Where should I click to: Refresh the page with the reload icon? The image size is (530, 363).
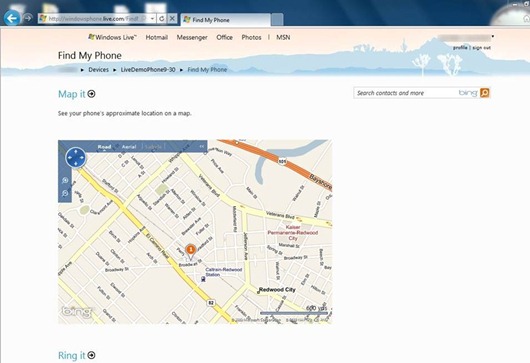point(162,19)
